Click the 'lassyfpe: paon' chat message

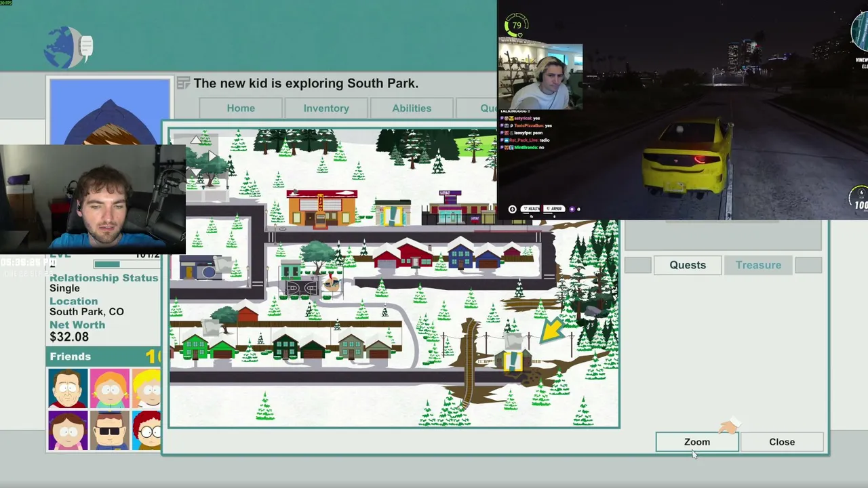[523, 133]
